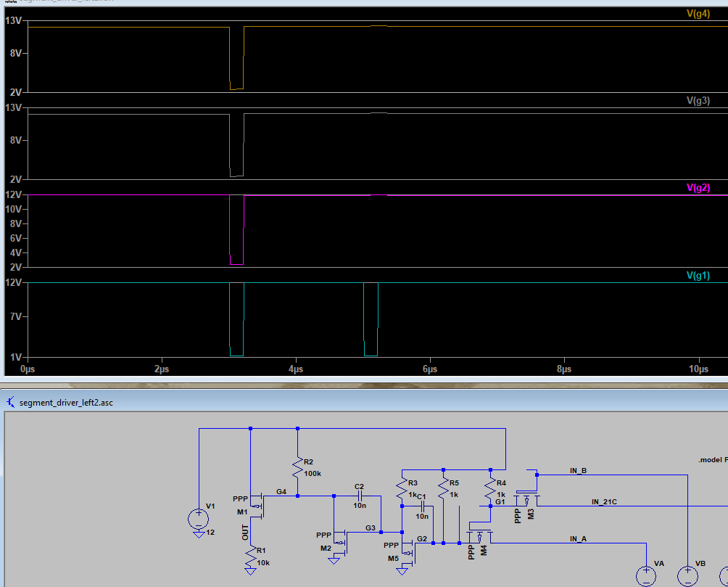Click the G3 net label
The height and width of the screenshot is (587, 728).
(x=371, y=528)
